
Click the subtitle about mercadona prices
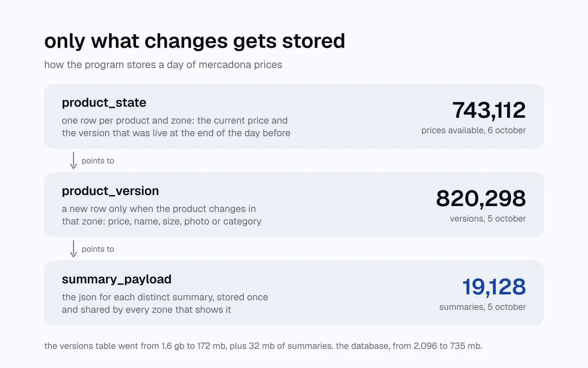coord(163,65)
